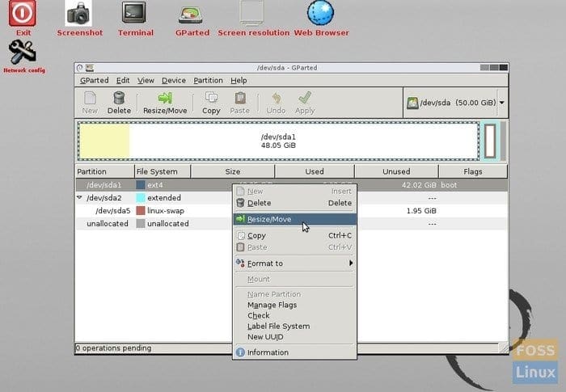Click the 42.02 GiB unused value
The height and width of the screenshot is (392, 566).
(419, 185)
